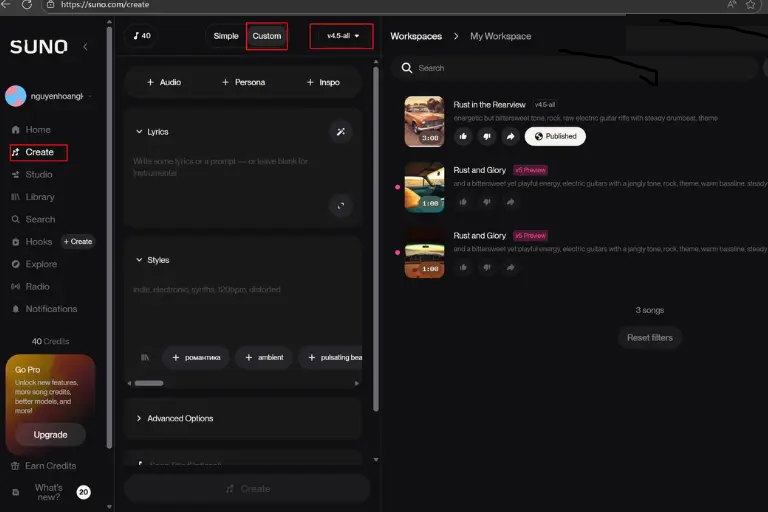Add the ambient style tag

coord(264,357)
